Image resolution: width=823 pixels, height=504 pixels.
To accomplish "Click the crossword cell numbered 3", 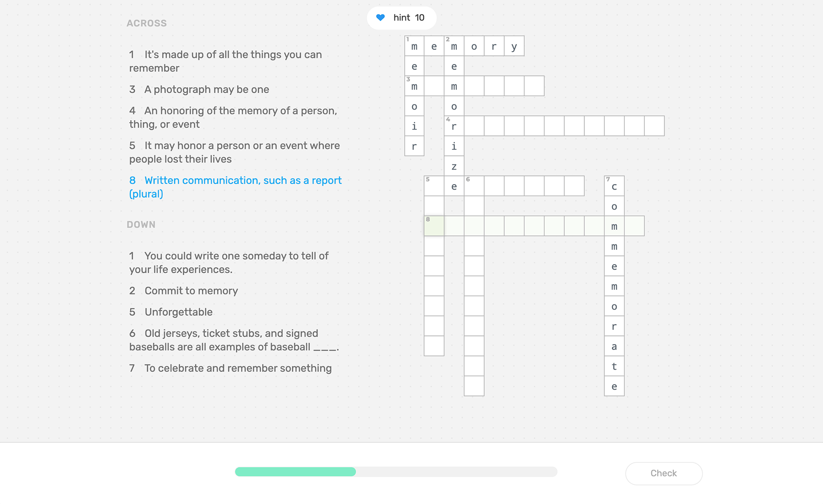I will click(x=414, y=86).
